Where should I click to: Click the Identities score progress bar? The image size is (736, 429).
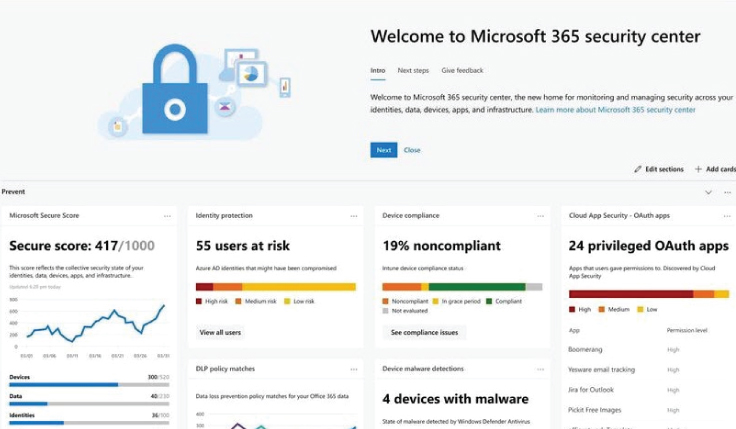(89, 423)
